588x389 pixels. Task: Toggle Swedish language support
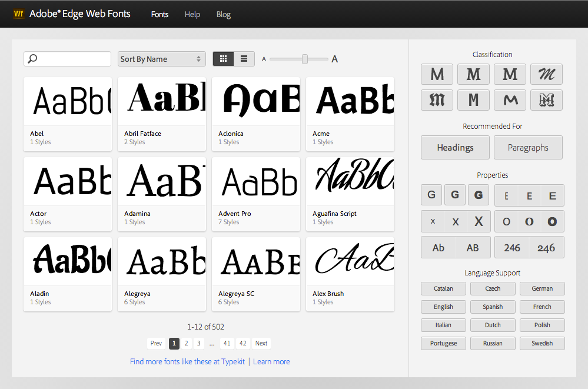tap(542, 343)
